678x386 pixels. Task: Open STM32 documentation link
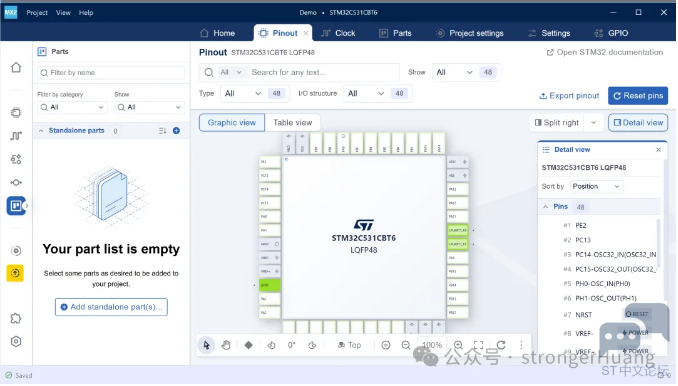[605, 52]
